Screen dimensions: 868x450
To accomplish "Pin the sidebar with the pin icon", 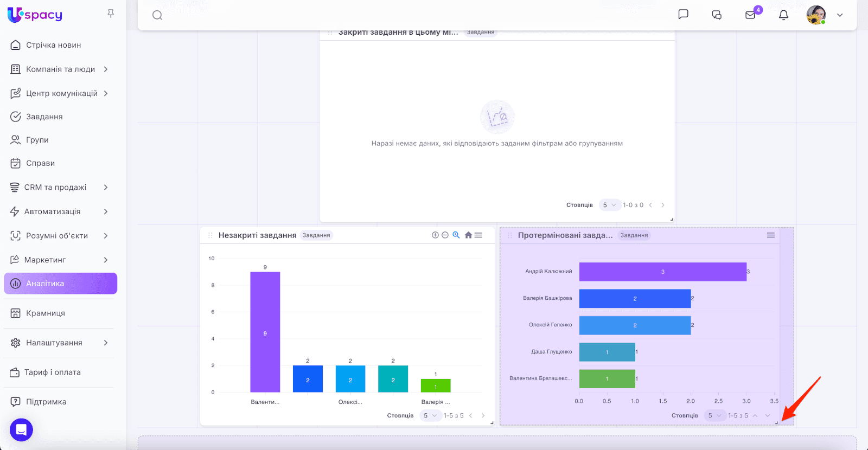I will point(111,14).
